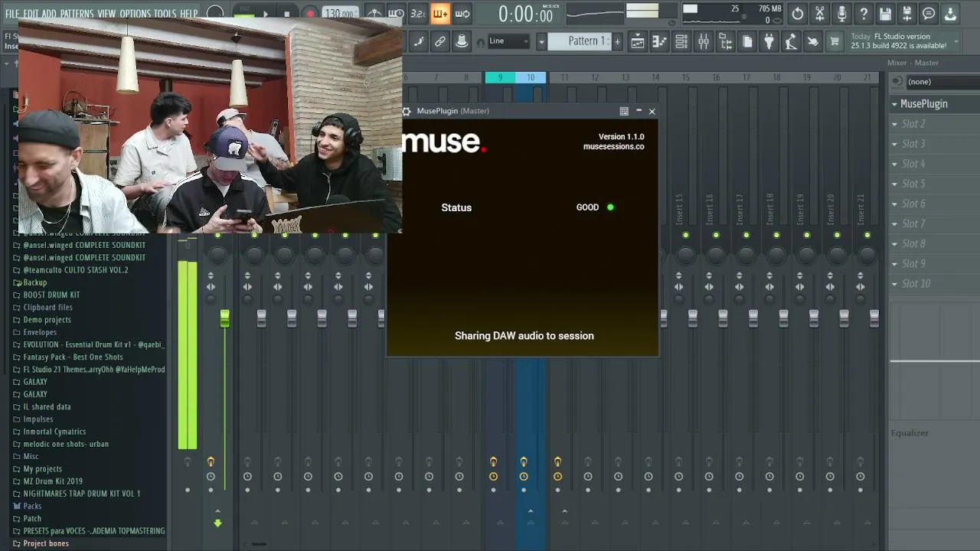Open the FILE menu
The height and width of the screenshot is (551, 980).
(x=11, y=14)
